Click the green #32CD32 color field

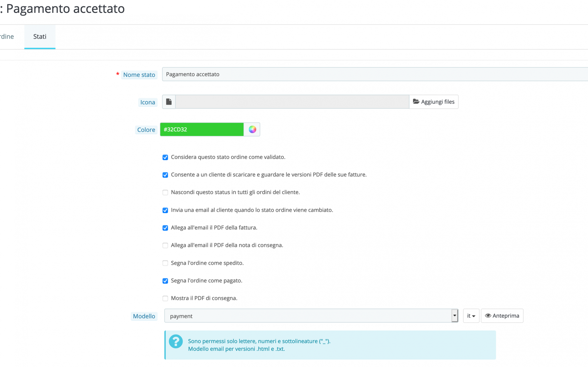pyautogui.click(x=202, y=129)
